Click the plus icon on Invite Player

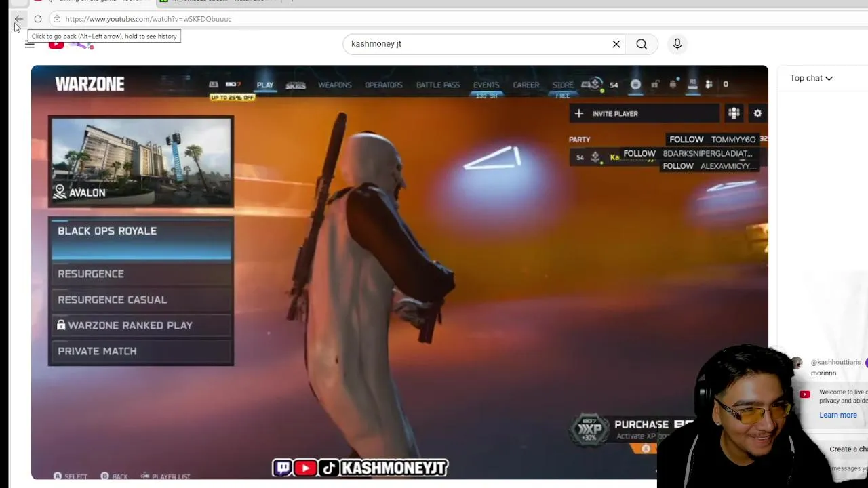pos(578,114)
